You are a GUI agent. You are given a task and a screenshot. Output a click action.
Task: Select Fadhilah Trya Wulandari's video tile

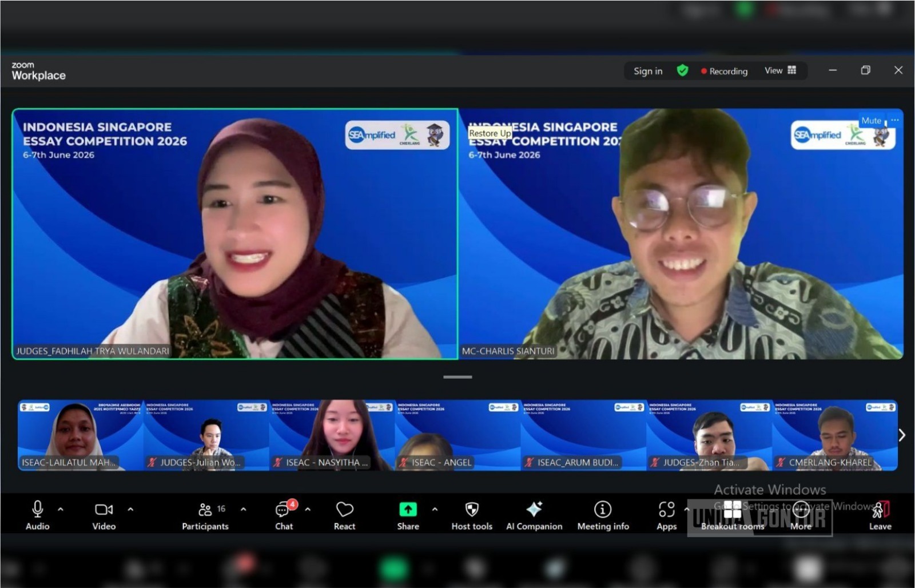point(235,234)
